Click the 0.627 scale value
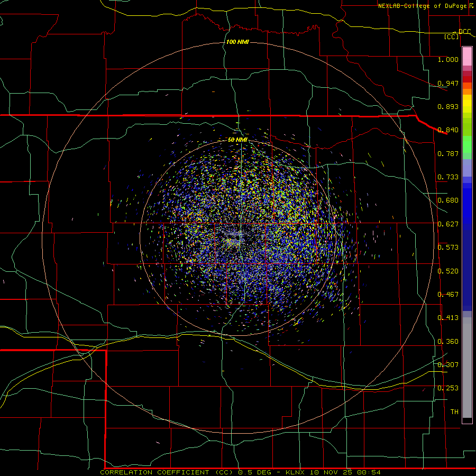The width and height of the screenshot is (476, 476). point(448,224)
